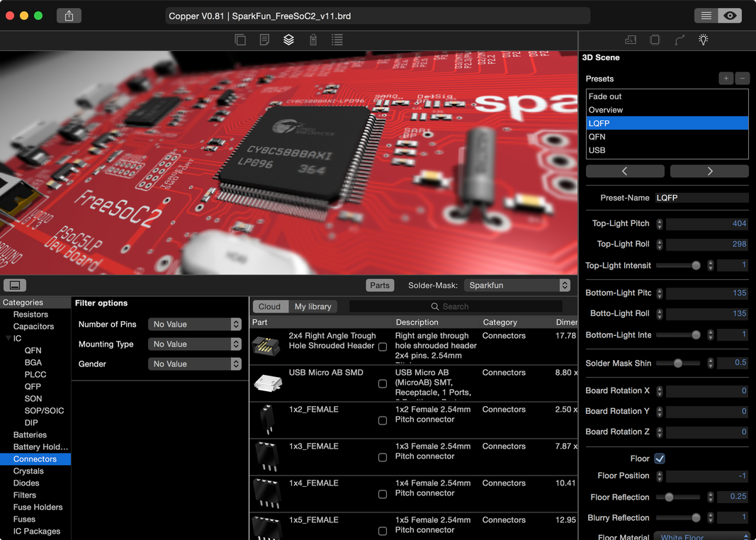The image size is (756, 540).
Task: Toggle the eye preview mode button
Action: [730, 16]
